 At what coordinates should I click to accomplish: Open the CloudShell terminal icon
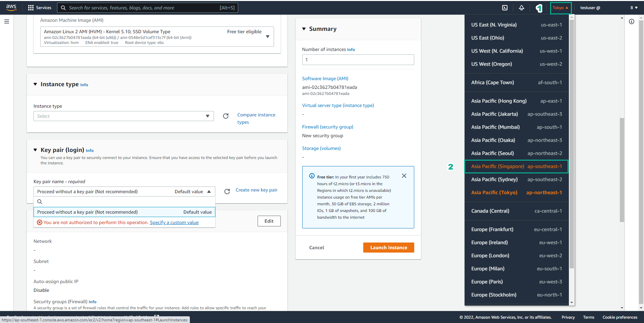click(x=505, y=8)
